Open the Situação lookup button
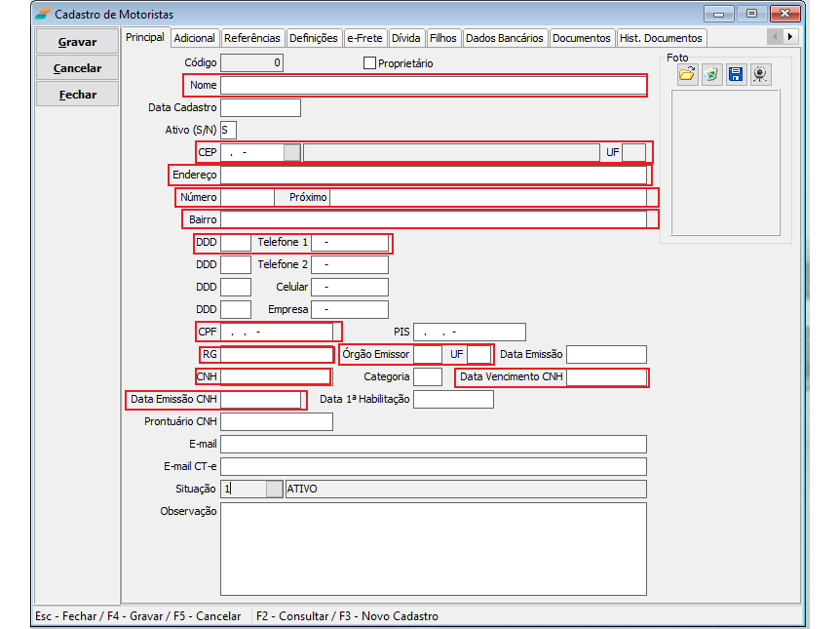 pyautogui.click(x=274, y=489)
